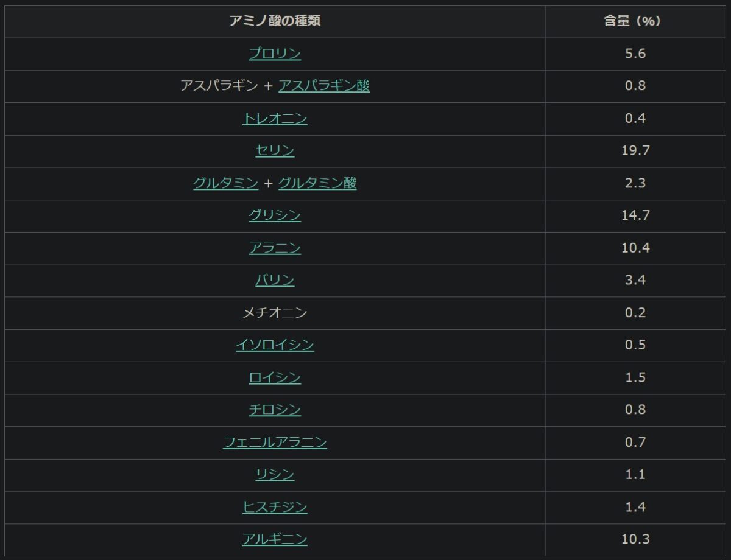Viewport: 731px width, 560px height.
Task: Click the グリシン link
Action: pyautogui.click(x=275, y=215)
